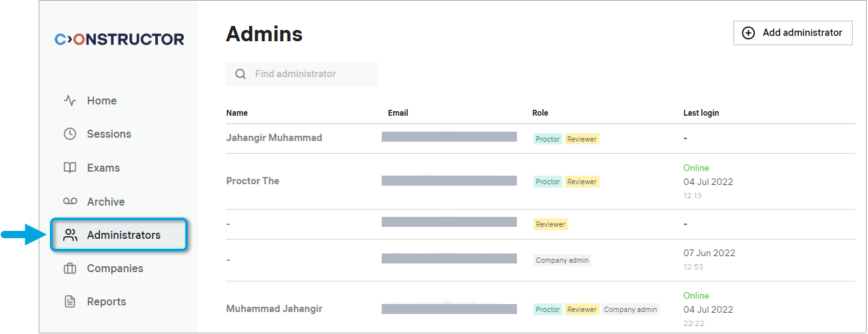Click the search magnifier icon
The width and height of the screenshot is (868, 334).
(x=240, y=74)
